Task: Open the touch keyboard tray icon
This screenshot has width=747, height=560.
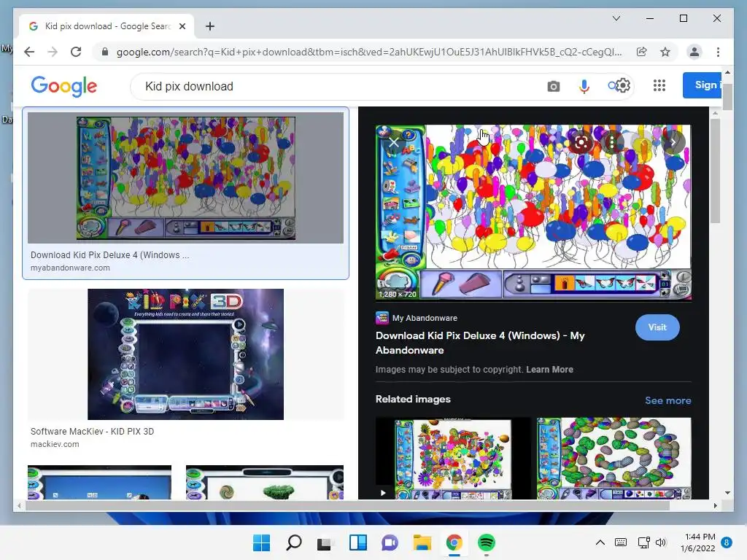Action: 621,542
